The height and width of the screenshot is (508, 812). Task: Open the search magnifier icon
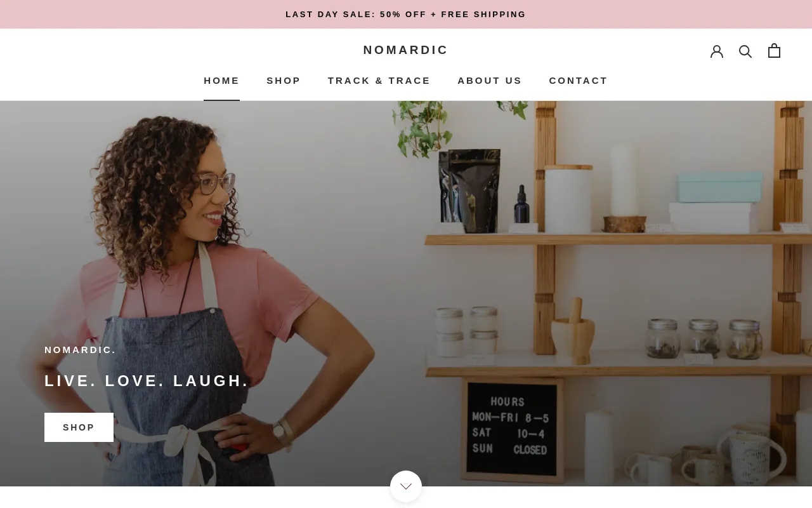tap(745, 51)
